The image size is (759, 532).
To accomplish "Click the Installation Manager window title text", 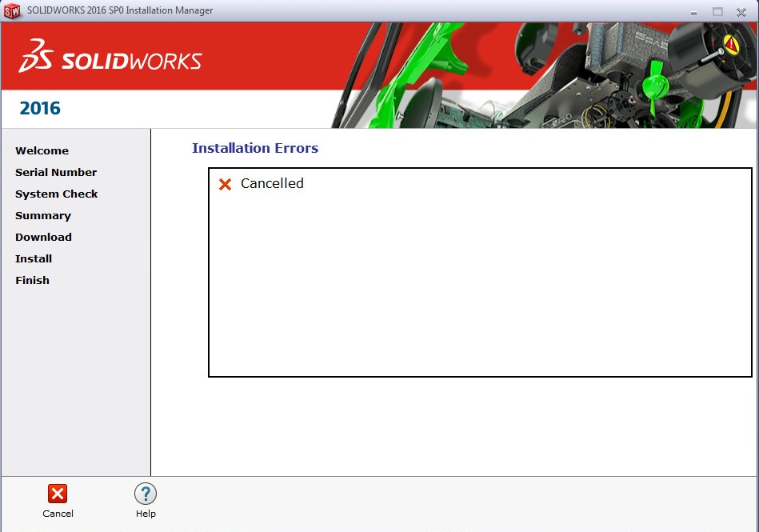I will pos(120,10).
